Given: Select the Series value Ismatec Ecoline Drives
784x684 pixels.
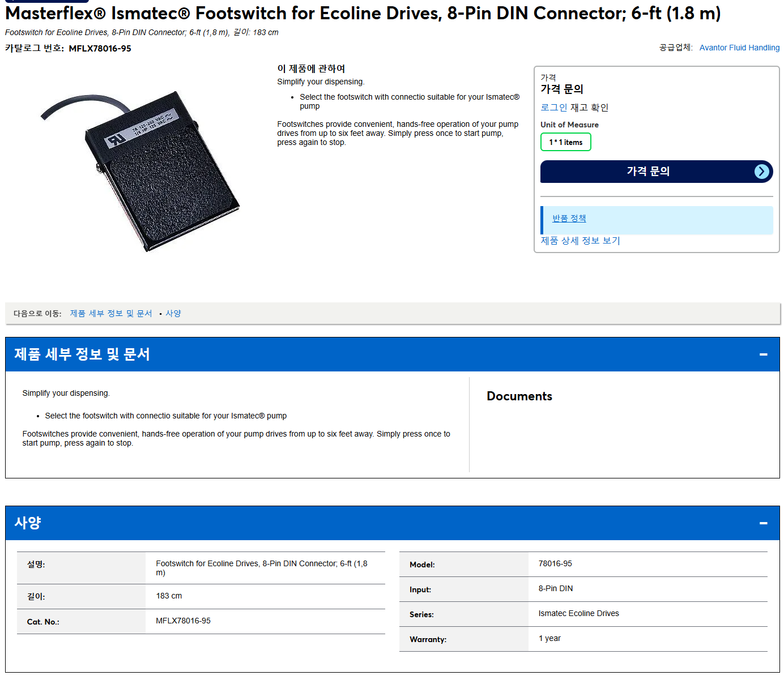Looking at the screenshot, I should pos(579,613).
